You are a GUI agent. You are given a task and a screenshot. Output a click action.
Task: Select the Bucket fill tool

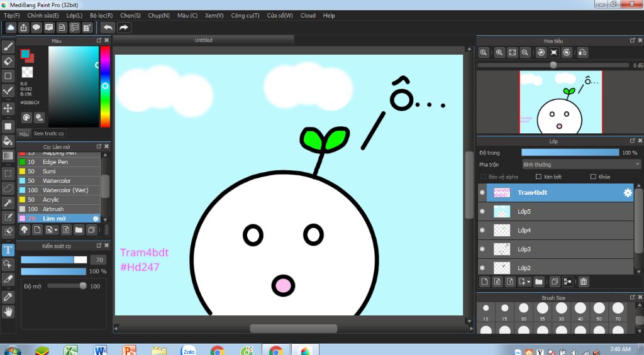click(x=8, y=141)
